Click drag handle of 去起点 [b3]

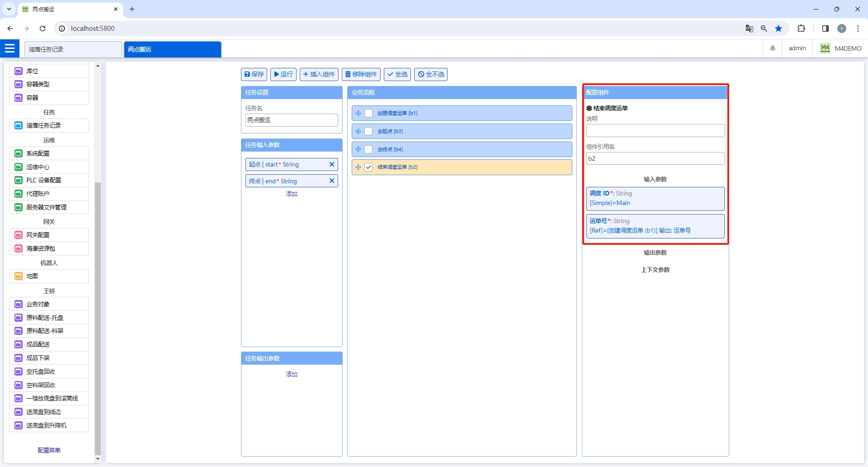[358, 131]
